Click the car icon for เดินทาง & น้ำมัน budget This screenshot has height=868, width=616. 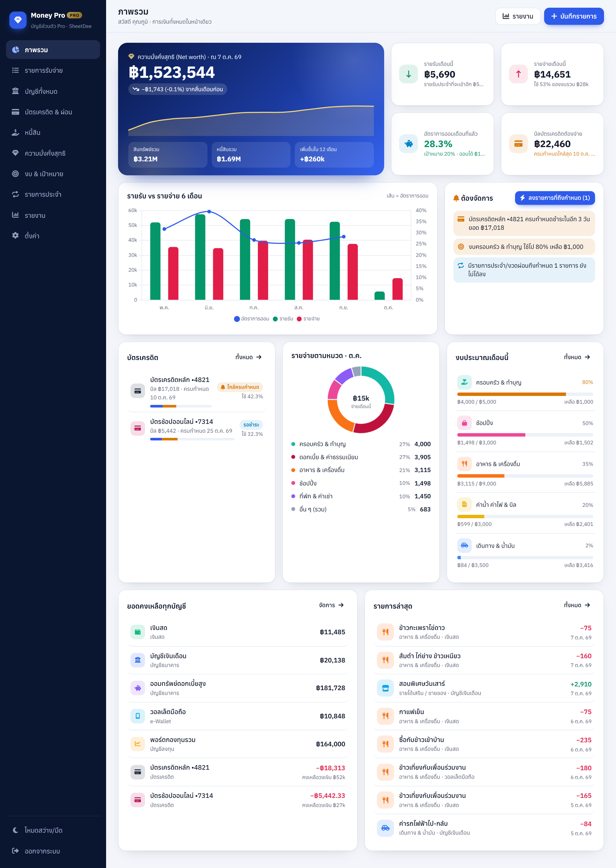point(464,545)
